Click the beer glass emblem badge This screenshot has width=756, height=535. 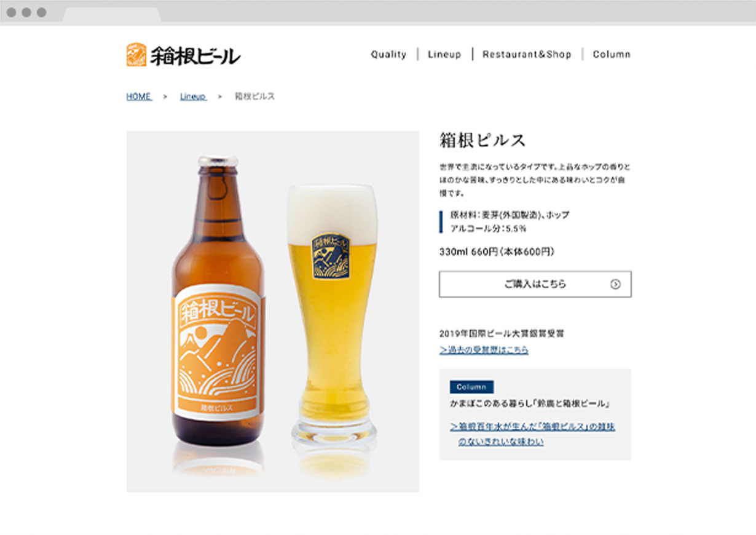click(331, 254)
